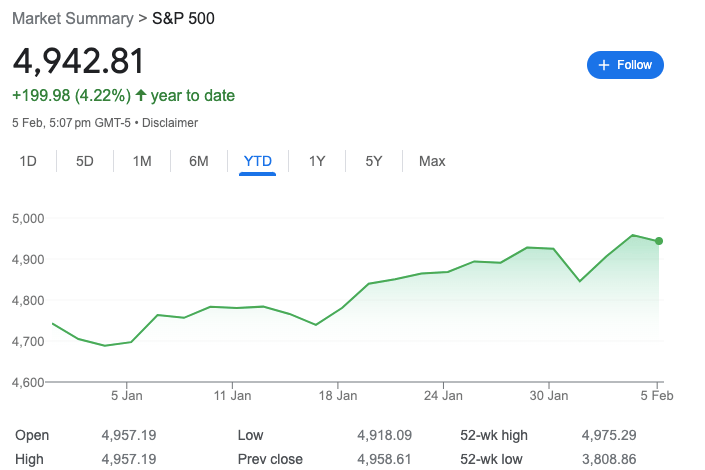Follow the S&P 500 index
The height and width of the screenshot is (470, 705).
point(625,65)
